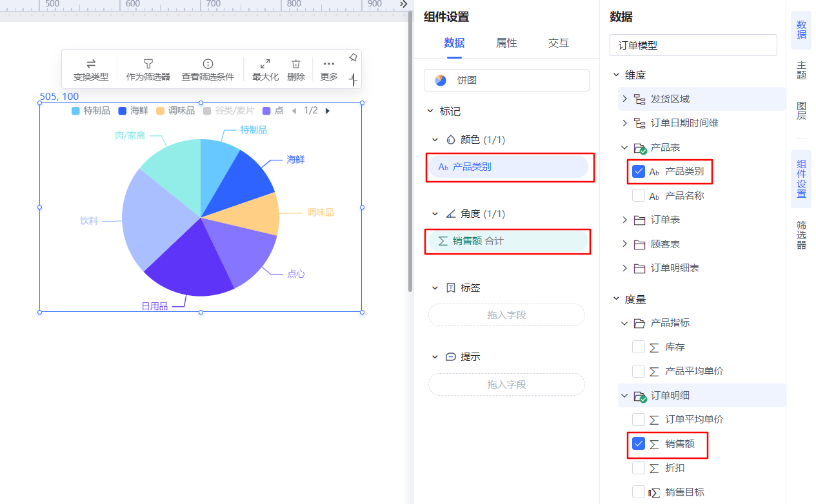This screenshot has height=504, width=816.
Task: Collapse the 维度 section
Action: coord(616,75)
